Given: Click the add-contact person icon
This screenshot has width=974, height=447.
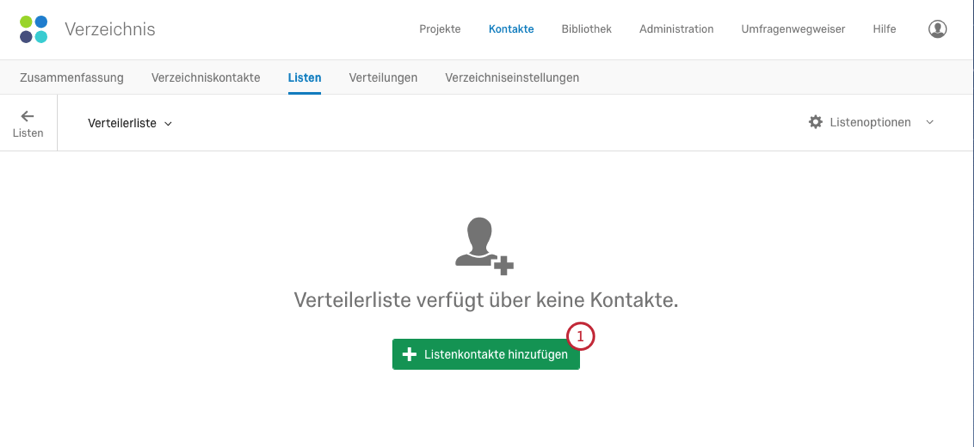Looking at the screenshot, I should point(485,246).
